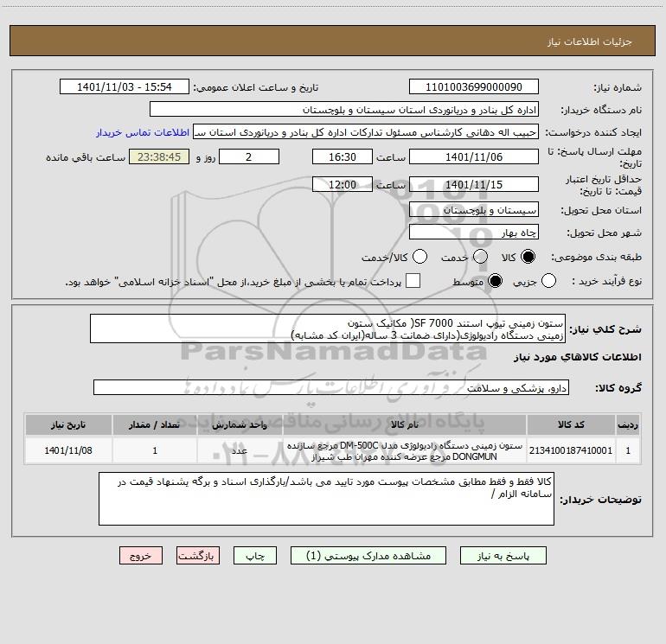Click the جزئیات اطلاعات نیاز header title
This screenshot has height=644, width=666.
tap(590, 41)
